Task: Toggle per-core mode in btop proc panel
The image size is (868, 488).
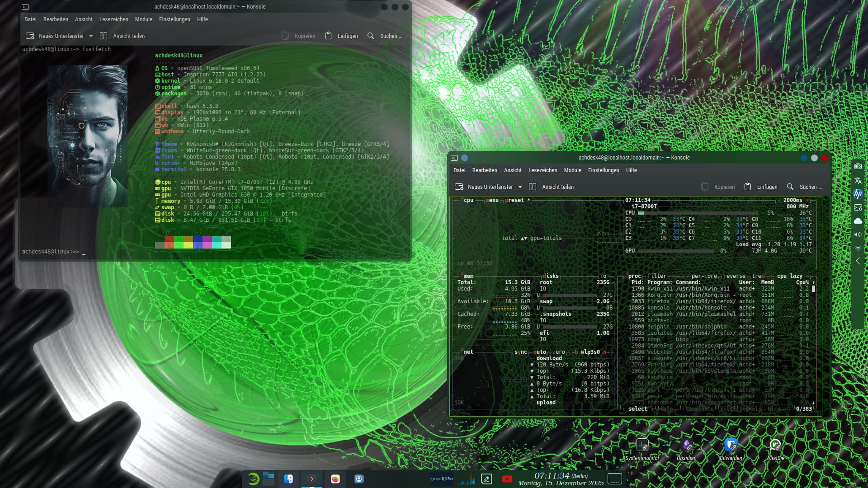Action: pyautogui.click(x=704, y=276)
